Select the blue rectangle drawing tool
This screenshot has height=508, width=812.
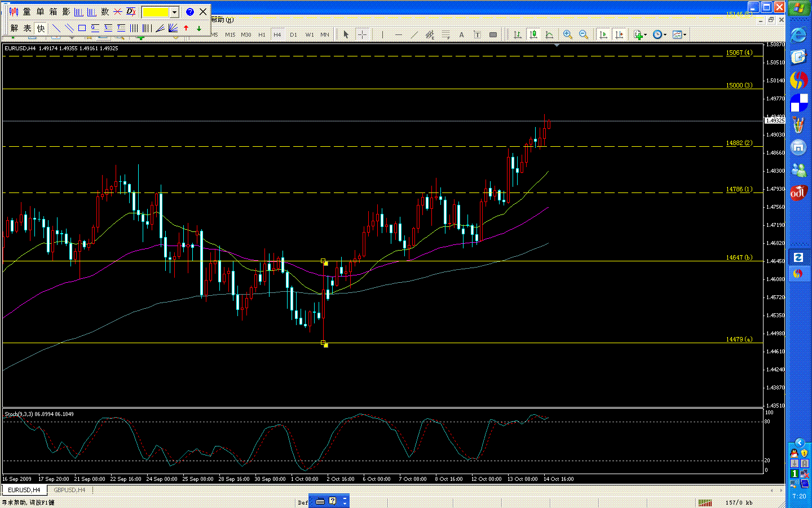coord(82,28)
